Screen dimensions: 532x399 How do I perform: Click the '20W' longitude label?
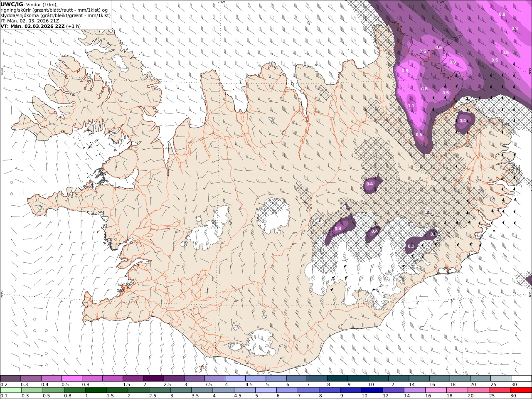click(x=221, y=2)
